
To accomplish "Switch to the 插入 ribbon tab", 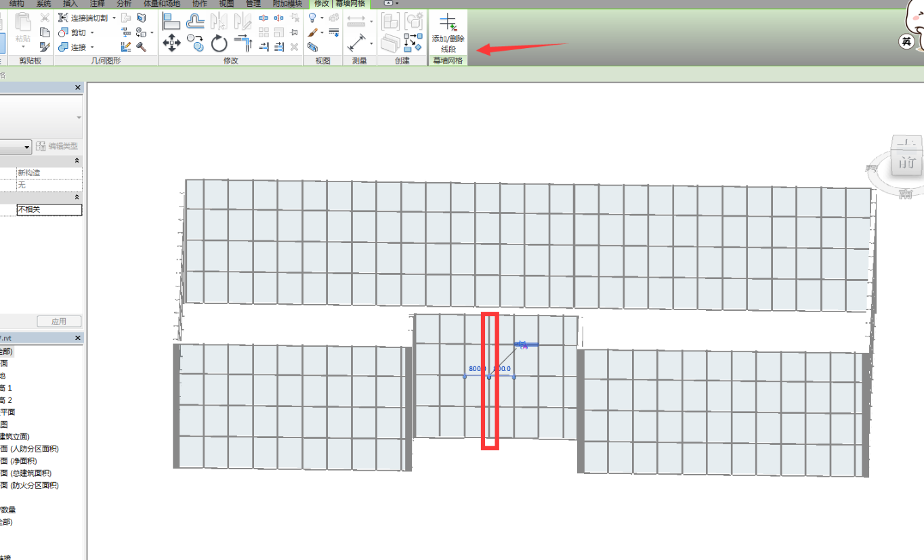I will pos(70,3).
